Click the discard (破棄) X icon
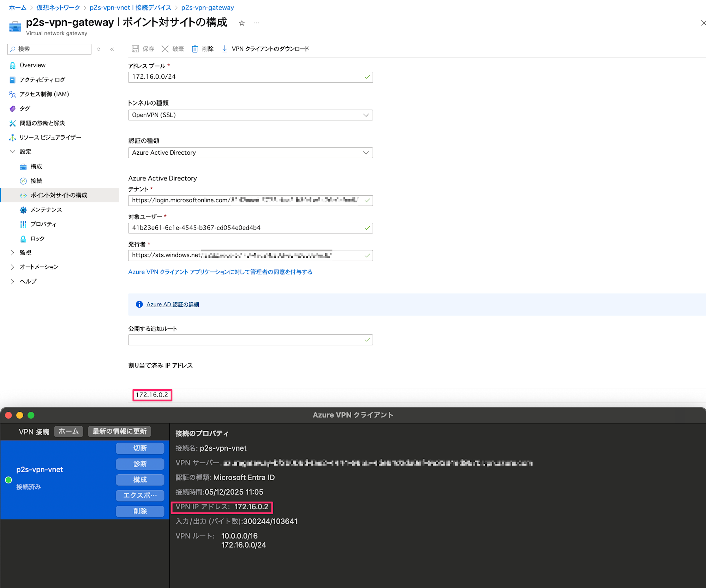Viewport: 706px width, 588px height. [x=165, y=49]
